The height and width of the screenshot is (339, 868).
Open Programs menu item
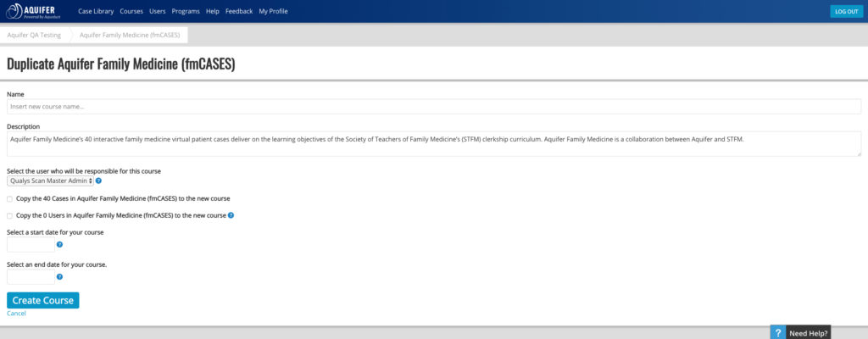coord(186,11)
